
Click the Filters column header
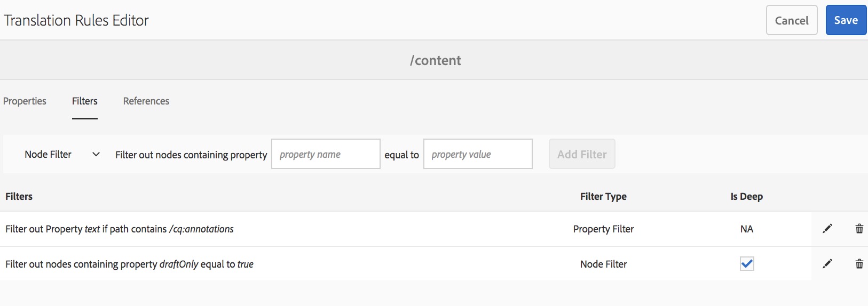[x=19, y=196]
